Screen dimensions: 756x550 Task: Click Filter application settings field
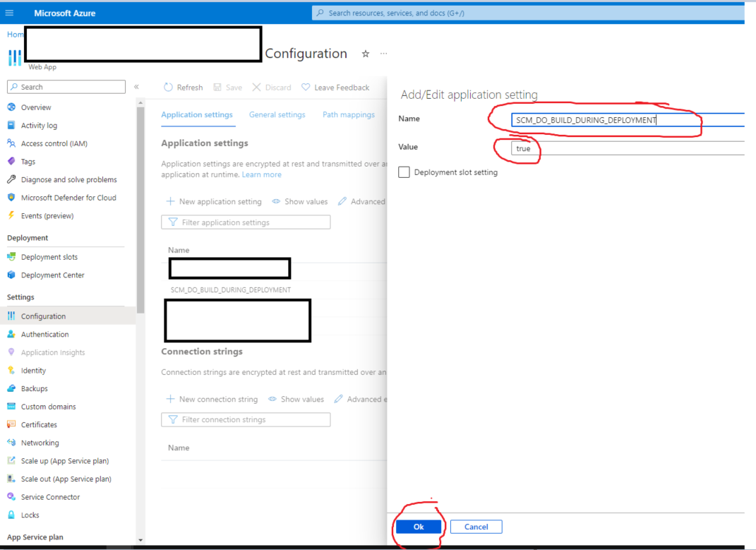tap(246, 222)
